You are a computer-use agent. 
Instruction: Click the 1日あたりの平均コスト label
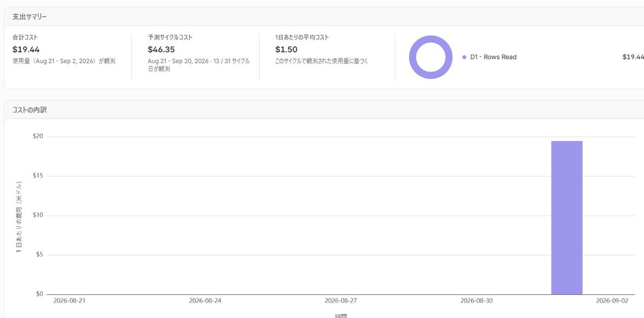(x=302, y=38)
